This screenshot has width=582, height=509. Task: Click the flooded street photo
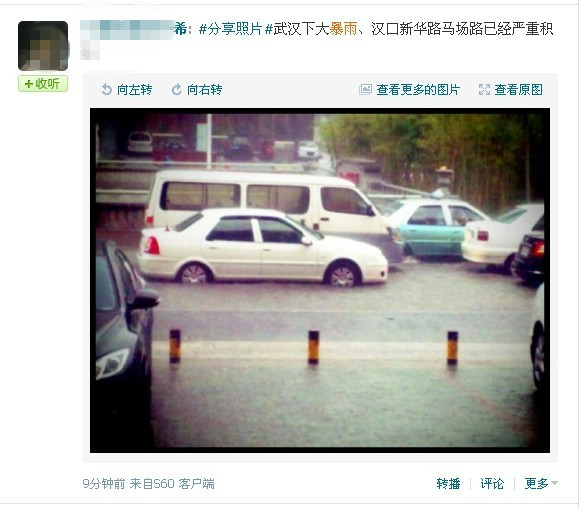pyautogui.click(x=320, y=281)
